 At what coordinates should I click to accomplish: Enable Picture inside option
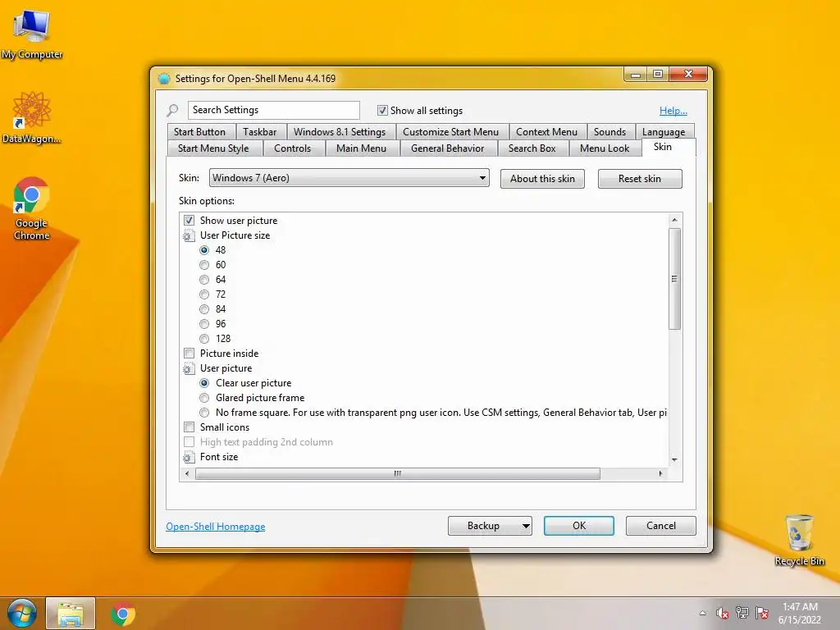click(189, 354)
